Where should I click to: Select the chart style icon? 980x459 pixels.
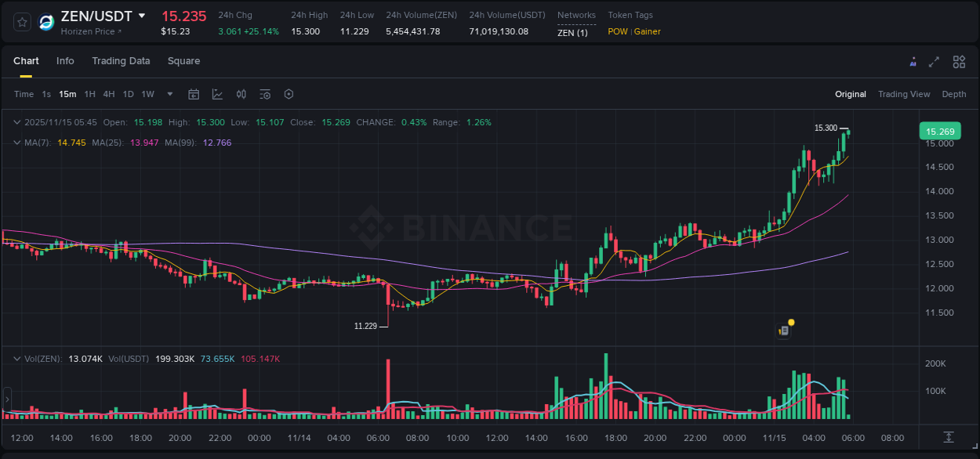point(217,94)
